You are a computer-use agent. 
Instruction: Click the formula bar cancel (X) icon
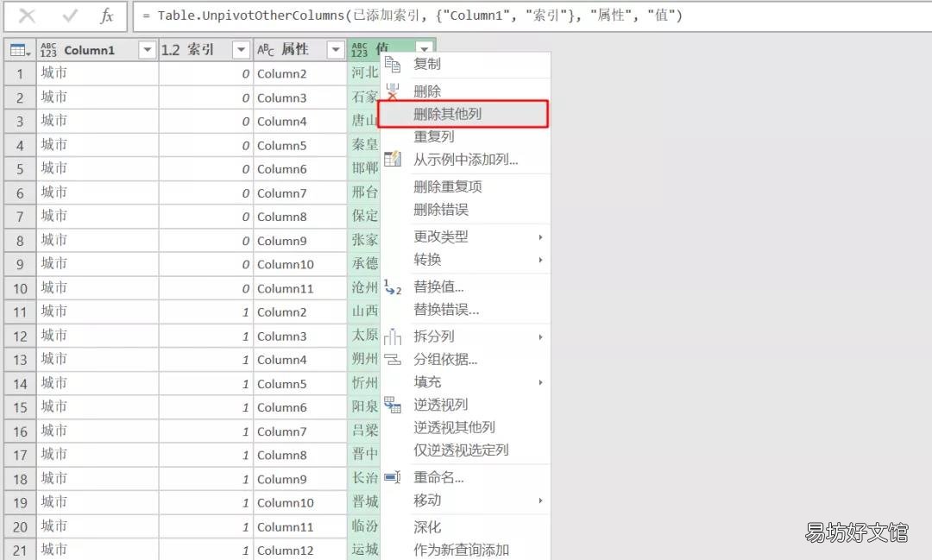tap(27, 16)
